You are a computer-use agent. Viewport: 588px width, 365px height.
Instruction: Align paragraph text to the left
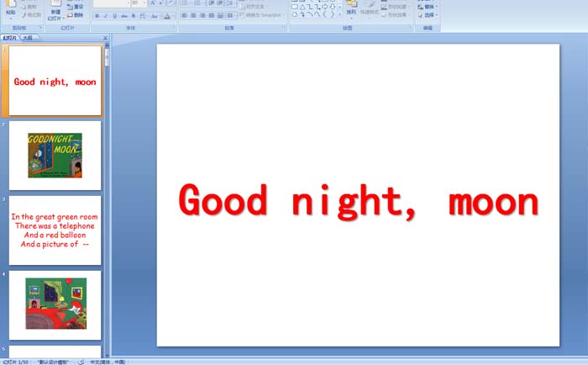[184, 16]
